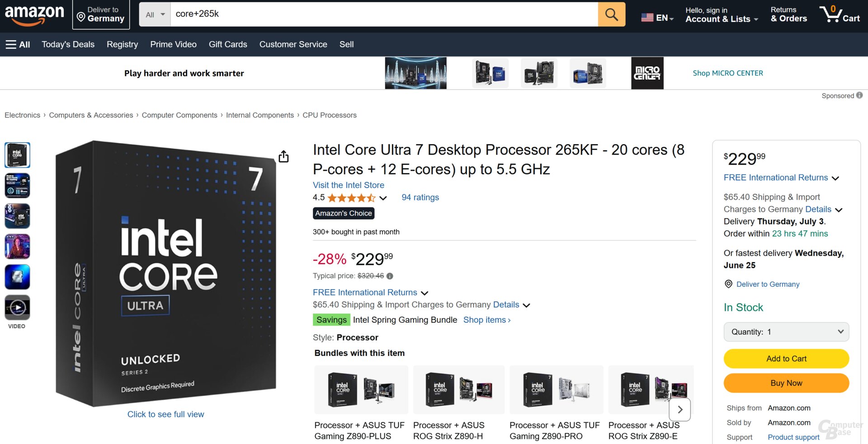Viewport: 868px width, 444px height.
Task: Click the Sponsored info icon
Action: click(859, 95)
